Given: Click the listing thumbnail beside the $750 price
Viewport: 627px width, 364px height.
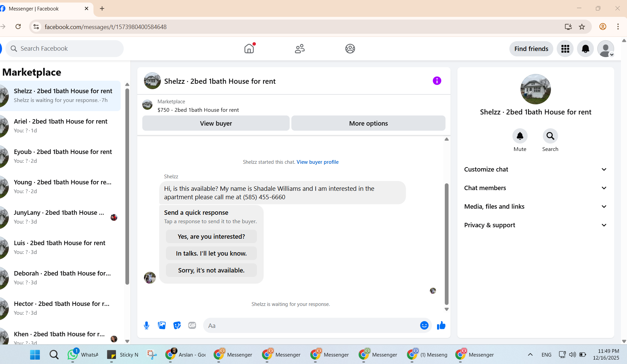Looking at the screenshot, I should (147, 105).
